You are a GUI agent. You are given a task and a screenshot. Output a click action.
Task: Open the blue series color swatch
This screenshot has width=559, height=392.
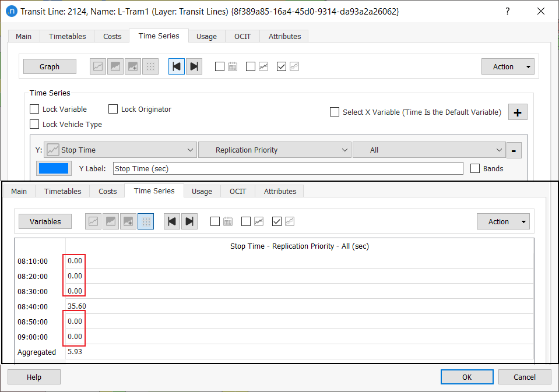[x=53, y=168]
